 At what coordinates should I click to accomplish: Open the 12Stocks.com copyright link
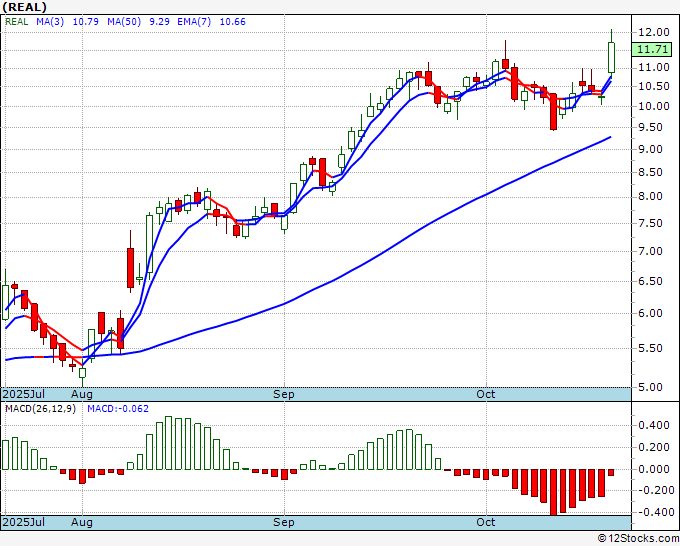point(638,539)
